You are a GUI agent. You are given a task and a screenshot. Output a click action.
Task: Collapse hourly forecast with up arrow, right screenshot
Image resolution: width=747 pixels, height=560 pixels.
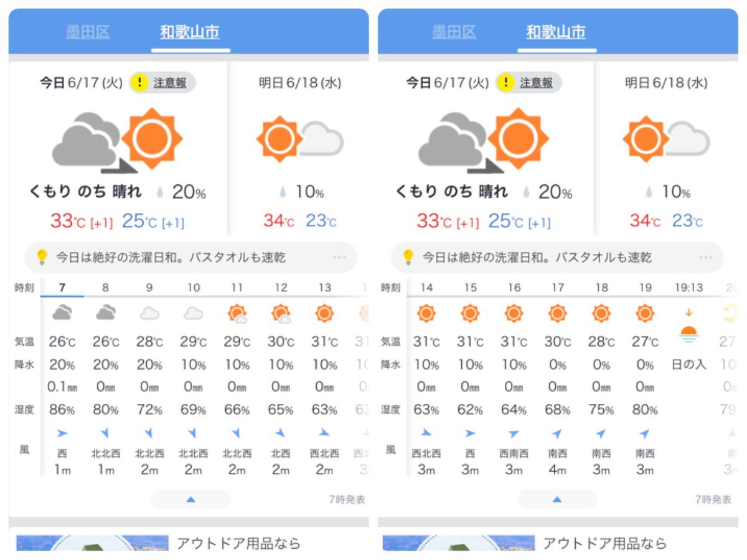(x=557, y=499)
